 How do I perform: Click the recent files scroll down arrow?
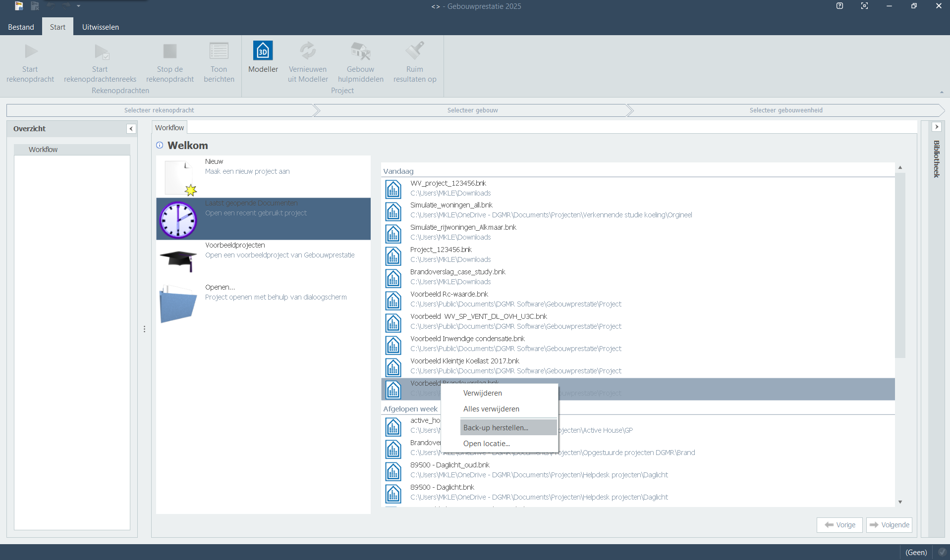click(900, 502)
